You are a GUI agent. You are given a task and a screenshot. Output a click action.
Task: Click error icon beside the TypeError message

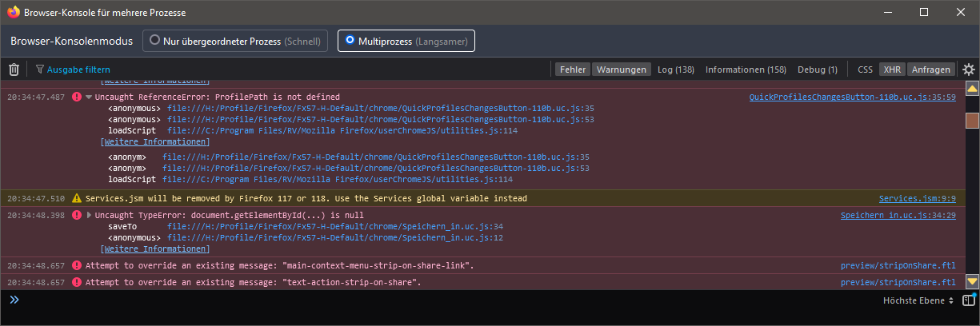coord(77,216)
